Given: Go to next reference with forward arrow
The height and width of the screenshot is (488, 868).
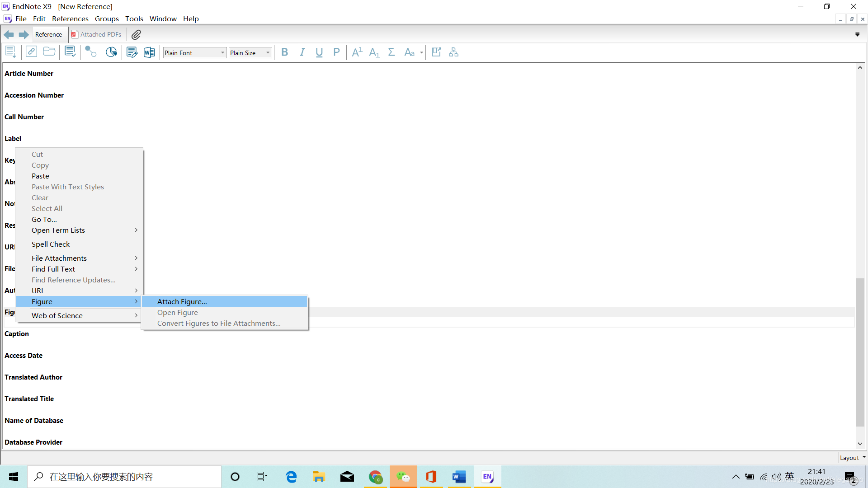Looking at the screenshot, I should pyautogui.click(x=24, y=34).
